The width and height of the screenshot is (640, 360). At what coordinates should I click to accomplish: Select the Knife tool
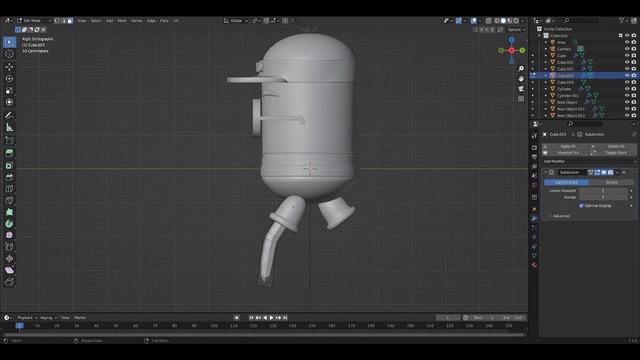click(9, 200)
